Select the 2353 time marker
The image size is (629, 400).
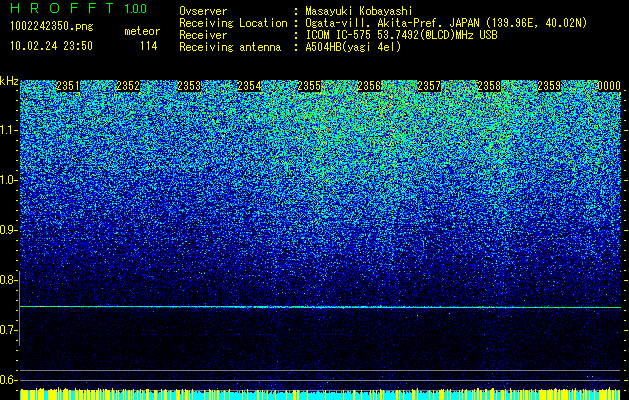tap(189, 86)
